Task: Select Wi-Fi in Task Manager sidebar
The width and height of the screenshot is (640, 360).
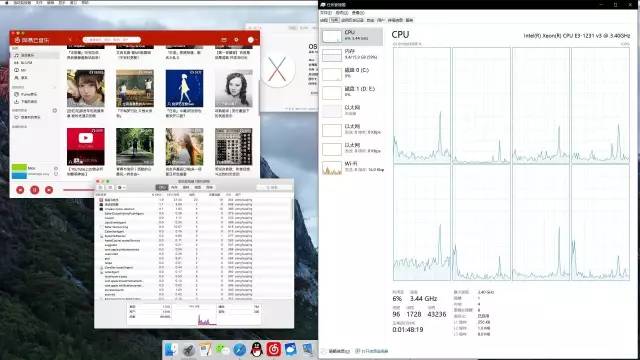Action: click(x=352, y=167)
